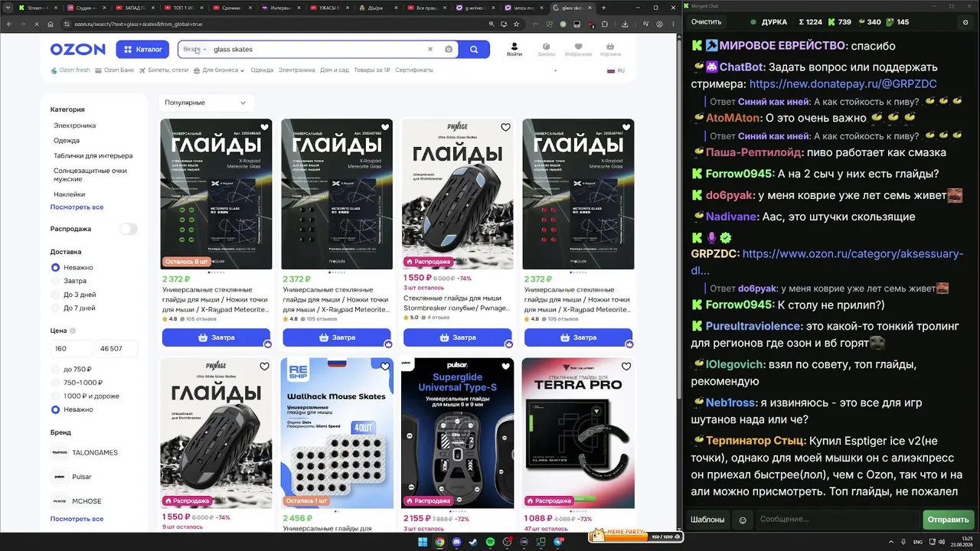Open the Везде search scope dropdown
980x551 pixels.
point(194,50)
